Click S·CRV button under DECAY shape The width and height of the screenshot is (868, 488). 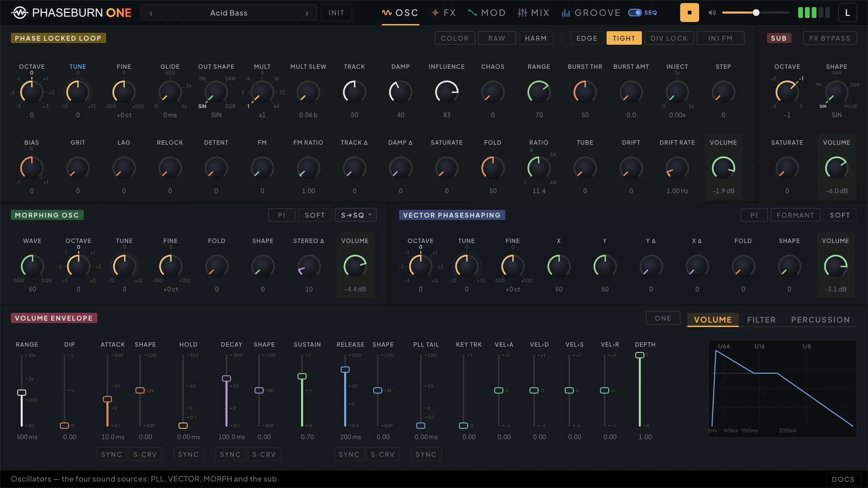tap(264, 454)
